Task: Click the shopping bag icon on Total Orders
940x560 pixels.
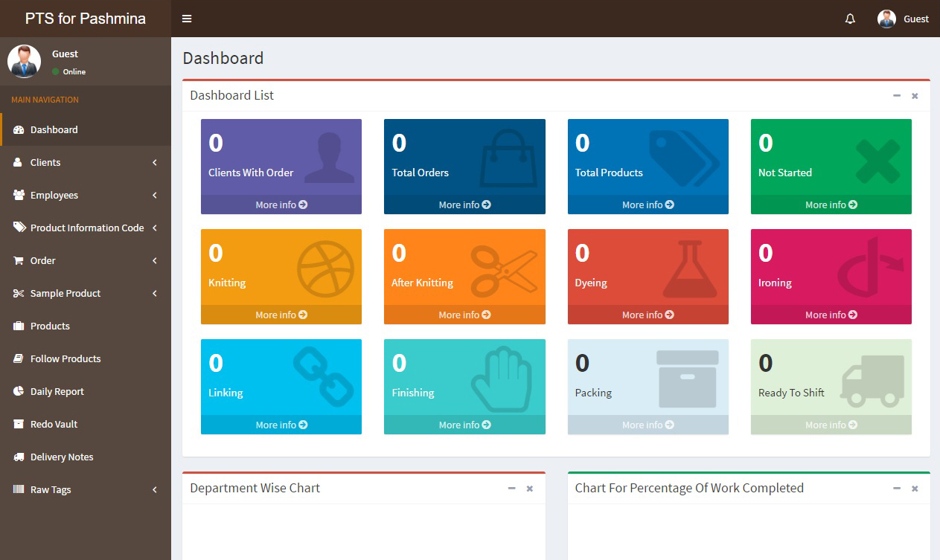Action: tap(508, 158)
